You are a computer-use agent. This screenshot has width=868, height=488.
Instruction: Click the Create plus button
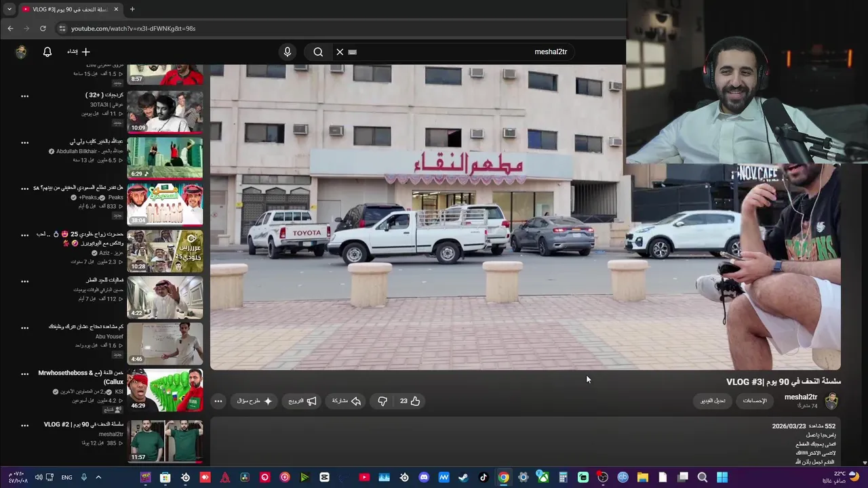(79, 52)
